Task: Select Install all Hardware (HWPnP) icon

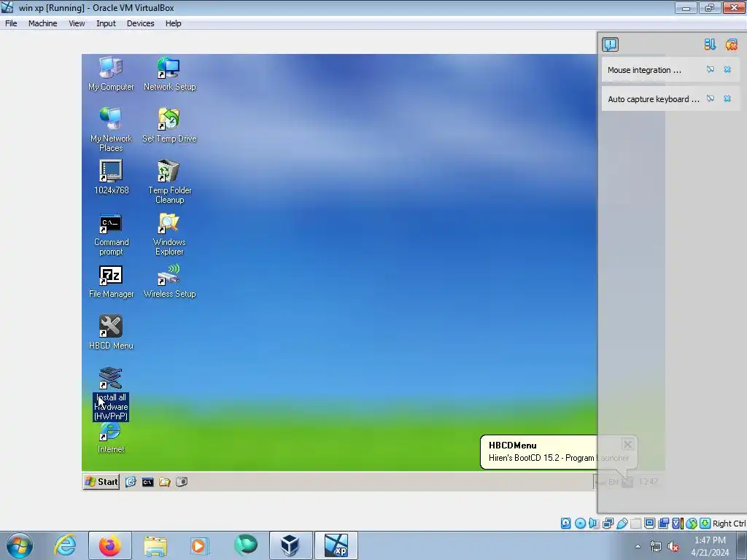Action: (111, 394)
